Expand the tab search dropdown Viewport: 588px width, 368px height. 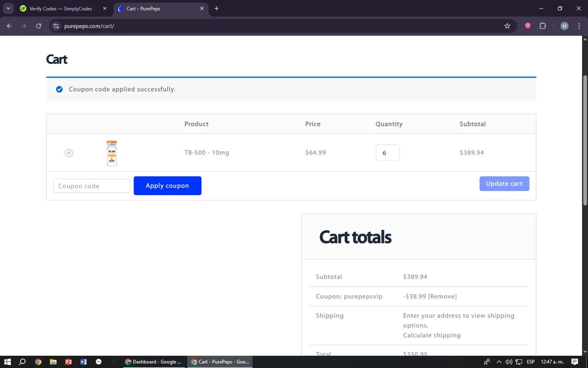tap(8, 9)
